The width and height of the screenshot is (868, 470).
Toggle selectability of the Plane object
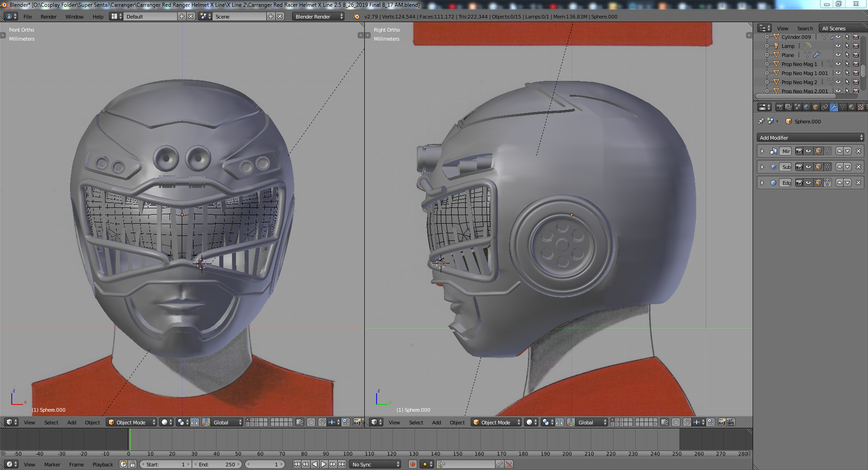(847, 55)
